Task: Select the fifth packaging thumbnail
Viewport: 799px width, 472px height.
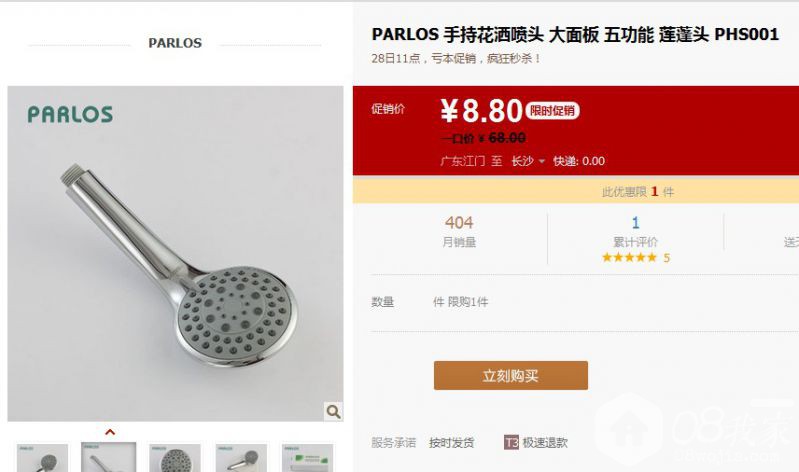Action: click(308, 458)
